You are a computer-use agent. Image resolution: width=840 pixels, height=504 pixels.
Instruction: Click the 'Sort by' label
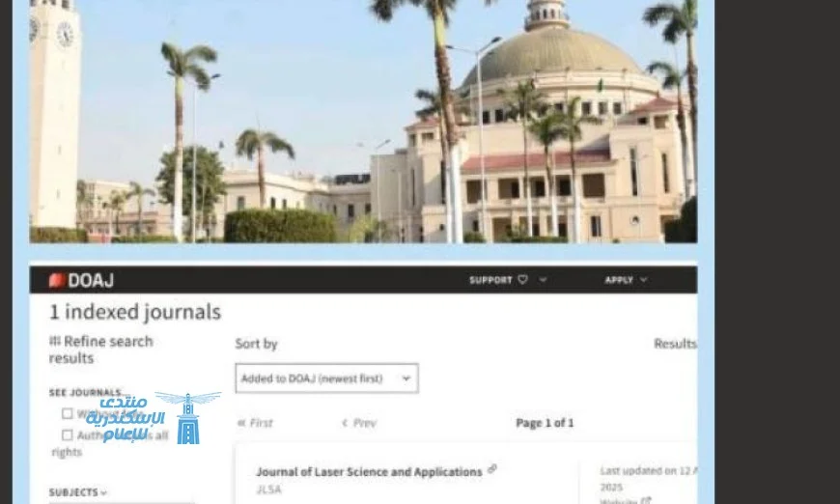tap(256, 344)
